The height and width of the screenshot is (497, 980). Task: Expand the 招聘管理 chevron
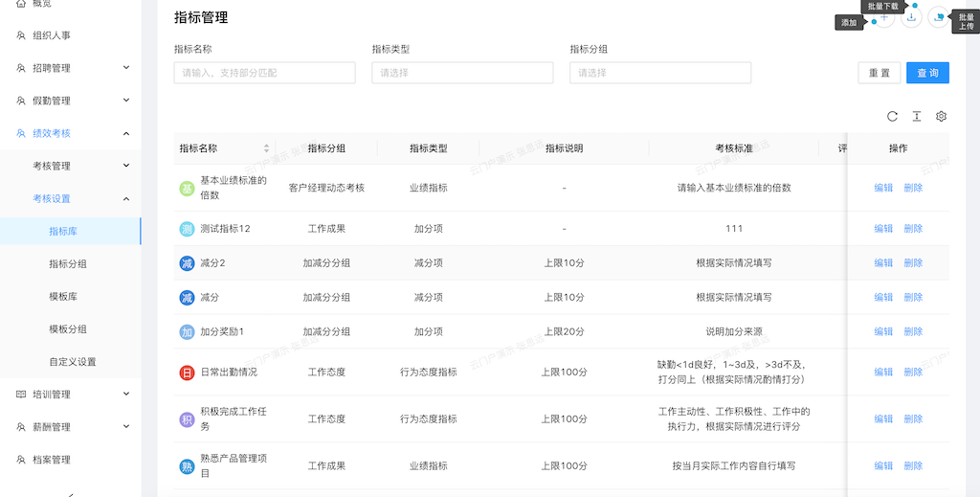(126, 68)
